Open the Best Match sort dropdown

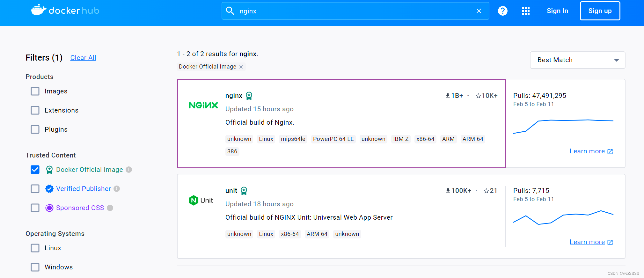click(x=577, y=60)
